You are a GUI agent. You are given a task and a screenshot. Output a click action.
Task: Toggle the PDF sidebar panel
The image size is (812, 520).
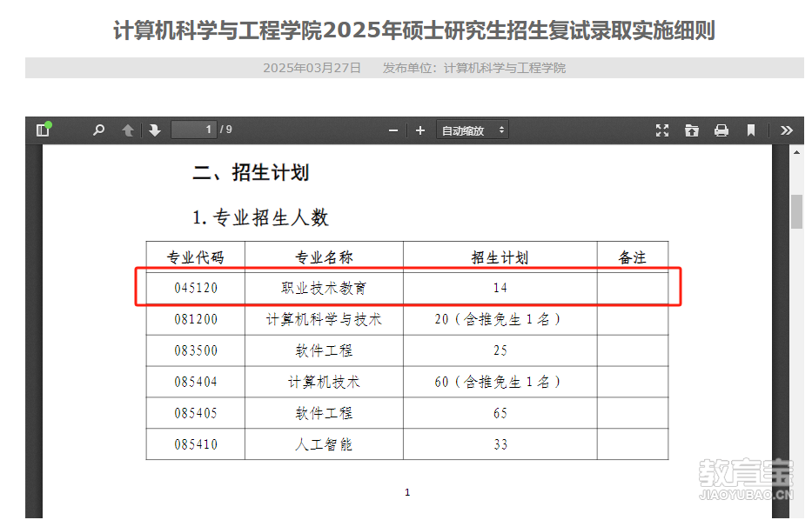pyautogui.click(x=43, y=130)
